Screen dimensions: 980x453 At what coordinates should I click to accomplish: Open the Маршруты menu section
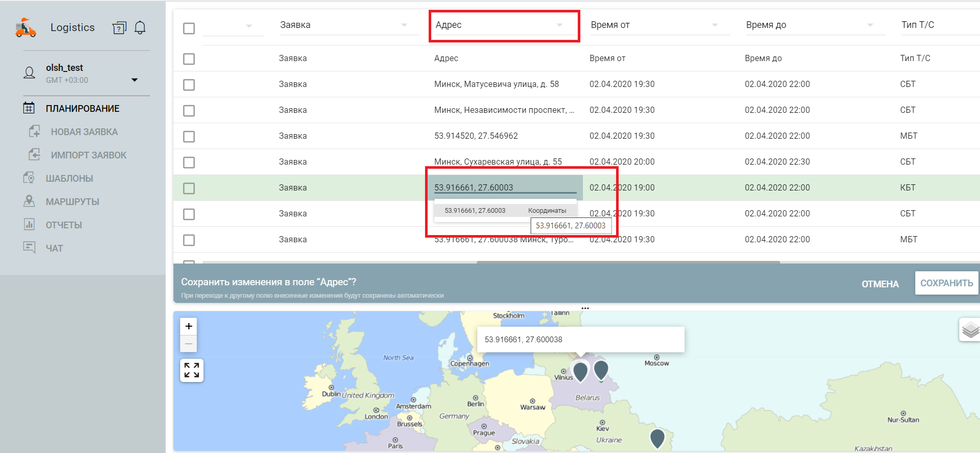tap(72, 202)
